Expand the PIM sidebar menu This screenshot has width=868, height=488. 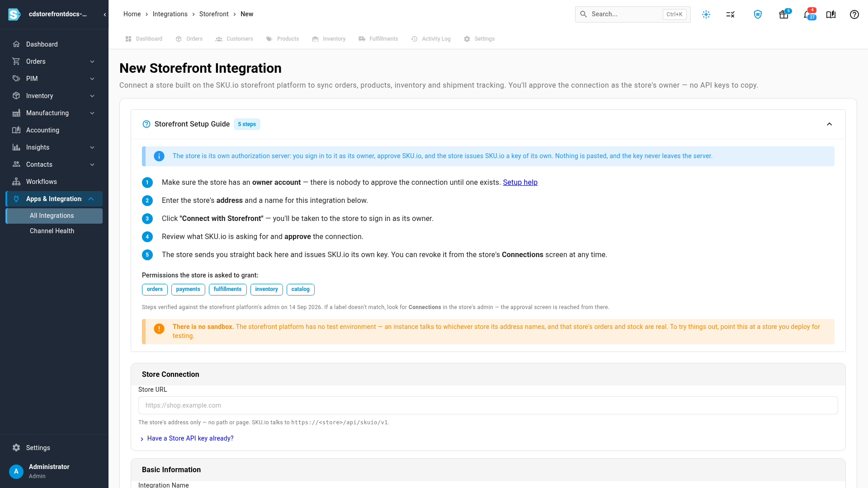(92, 79)
